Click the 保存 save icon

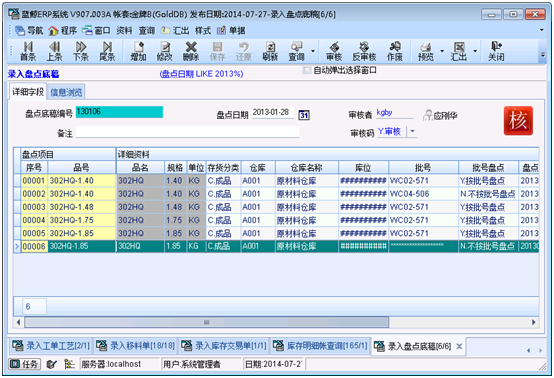217,51
